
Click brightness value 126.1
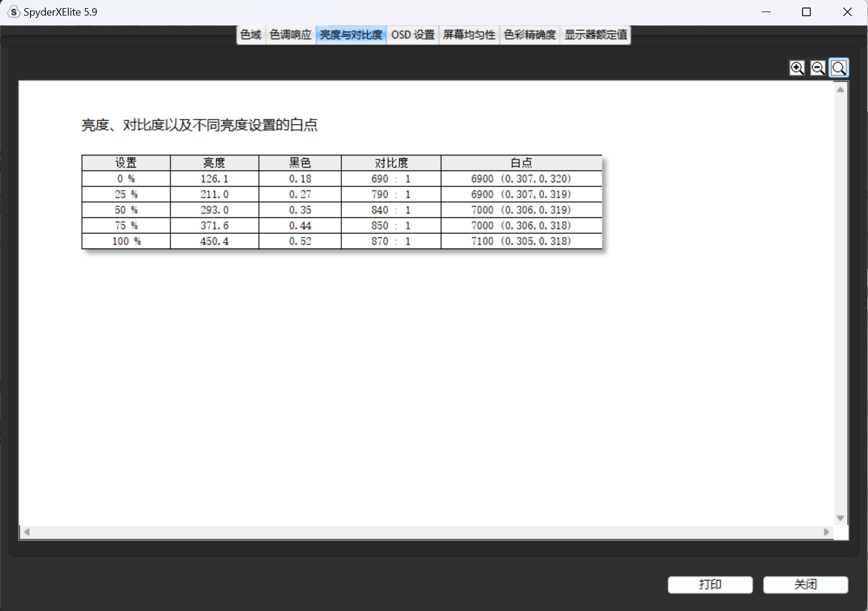click(215, 179)
